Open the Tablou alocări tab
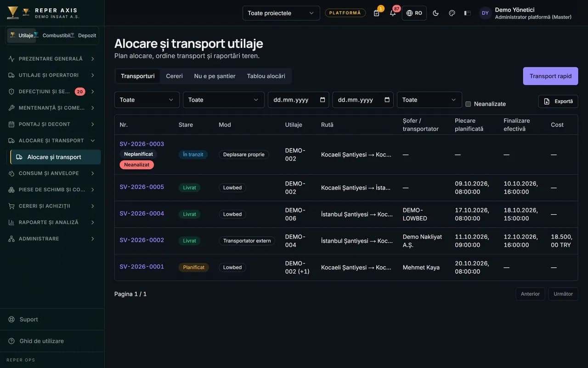 coord(266,76)
